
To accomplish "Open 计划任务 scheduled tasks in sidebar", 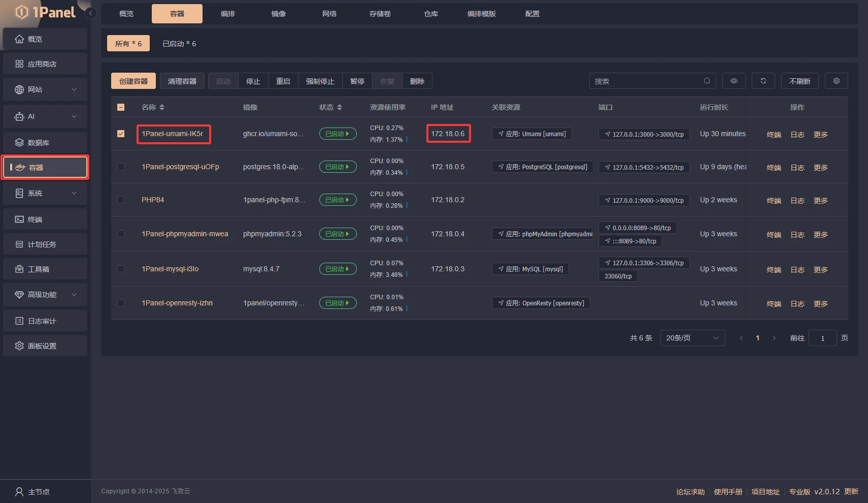I will click(45, 244).
